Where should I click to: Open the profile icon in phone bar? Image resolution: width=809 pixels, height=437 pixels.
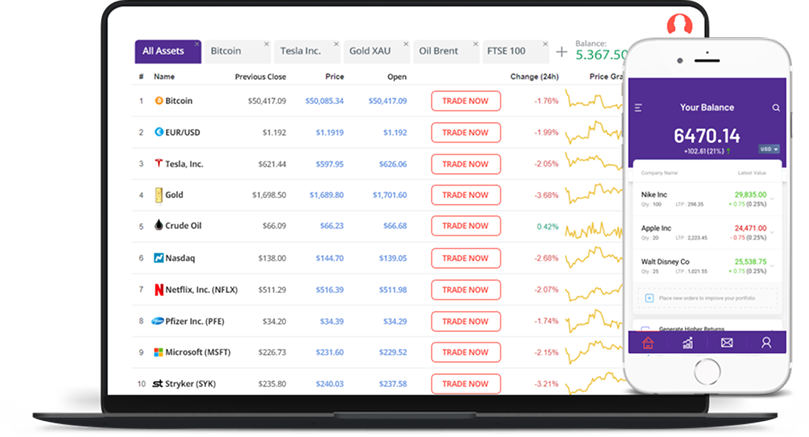pos(766,343)
